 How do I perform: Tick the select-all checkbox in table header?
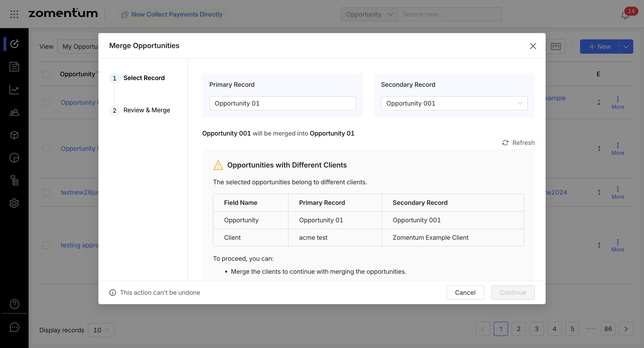pyautogui.click(x=47, y=74)
